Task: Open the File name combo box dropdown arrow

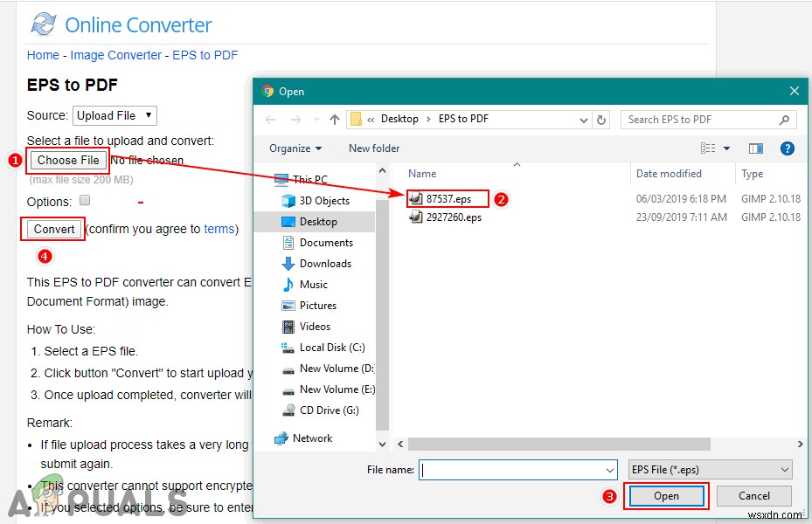Action: pos(612,469)
